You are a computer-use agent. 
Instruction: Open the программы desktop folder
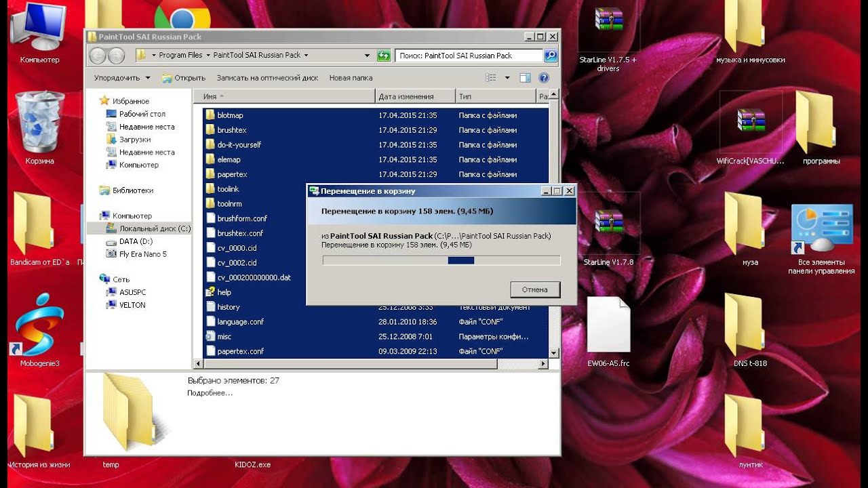coord(821,129)
